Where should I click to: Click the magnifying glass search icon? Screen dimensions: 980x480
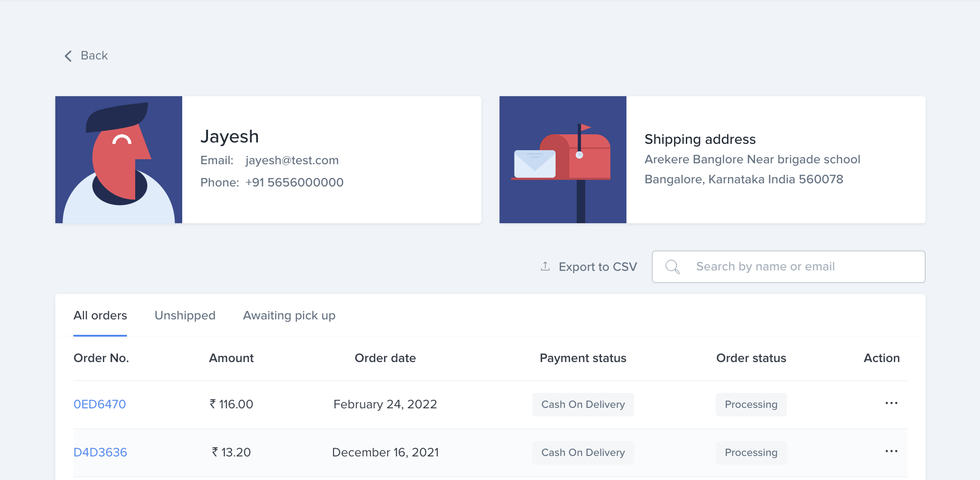coord(673,267)
